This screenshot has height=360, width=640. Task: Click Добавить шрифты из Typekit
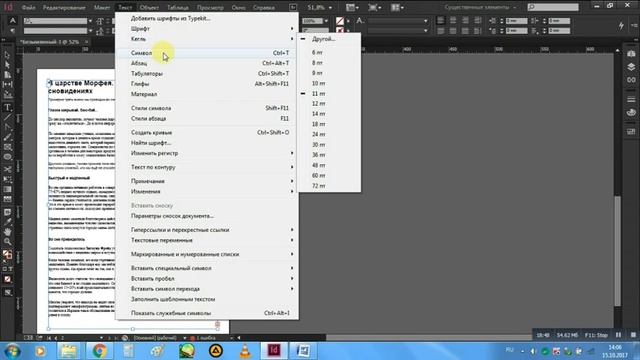pyautogui.click(x=207, y=18)
